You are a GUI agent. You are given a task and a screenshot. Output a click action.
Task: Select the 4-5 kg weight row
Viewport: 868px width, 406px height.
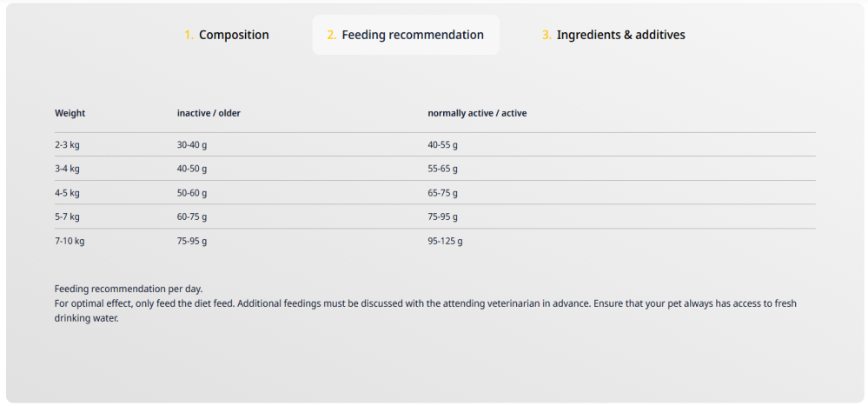pos(67,193)
